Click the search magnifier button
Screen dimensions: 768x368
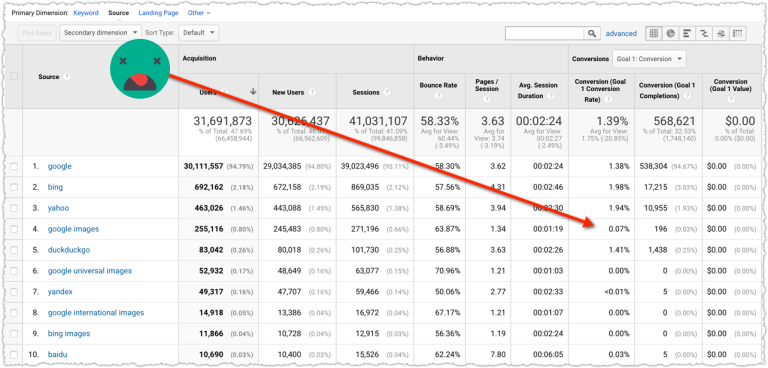point(592,33)
